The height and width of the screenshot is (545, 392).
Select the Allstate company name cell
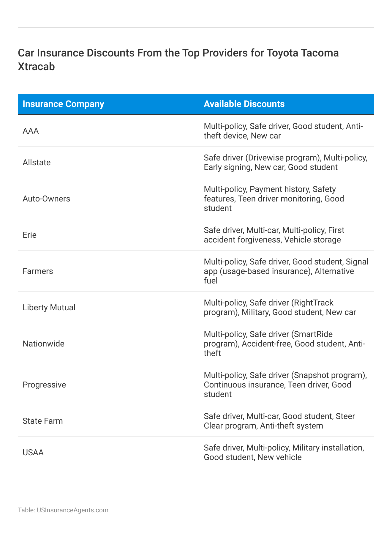tap(37, 163)
